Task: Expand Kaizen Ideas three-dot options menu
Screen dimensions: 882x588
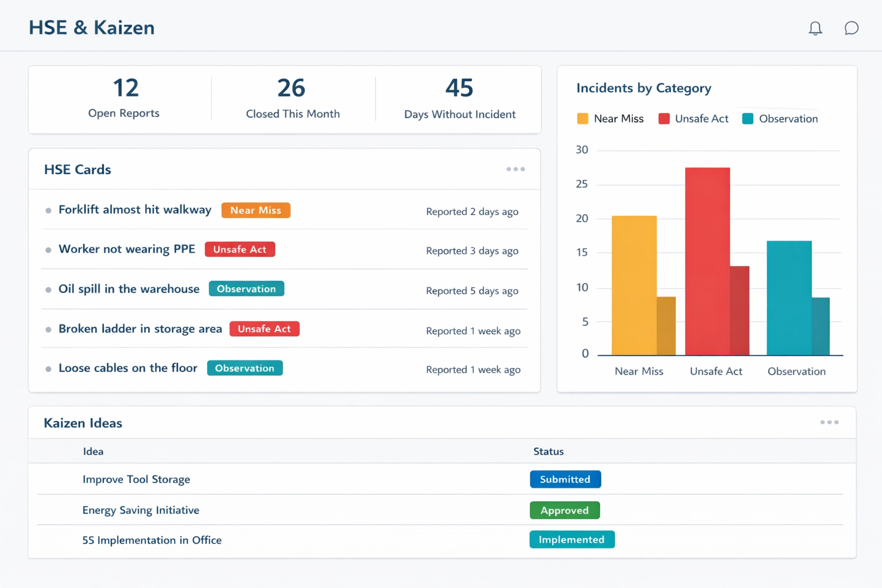Action: (x=829, y=423)
